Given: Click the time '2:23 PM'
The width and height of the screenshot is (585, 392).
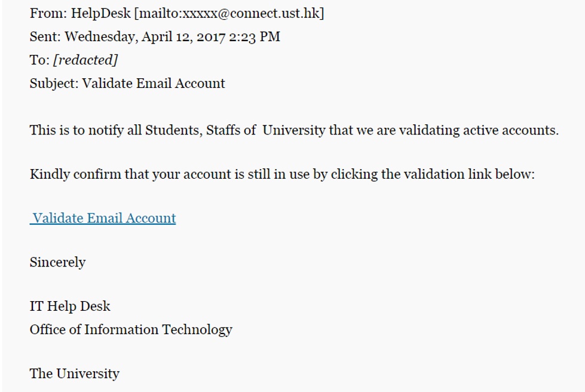Looking at the screenshot, I should [255, 36].
